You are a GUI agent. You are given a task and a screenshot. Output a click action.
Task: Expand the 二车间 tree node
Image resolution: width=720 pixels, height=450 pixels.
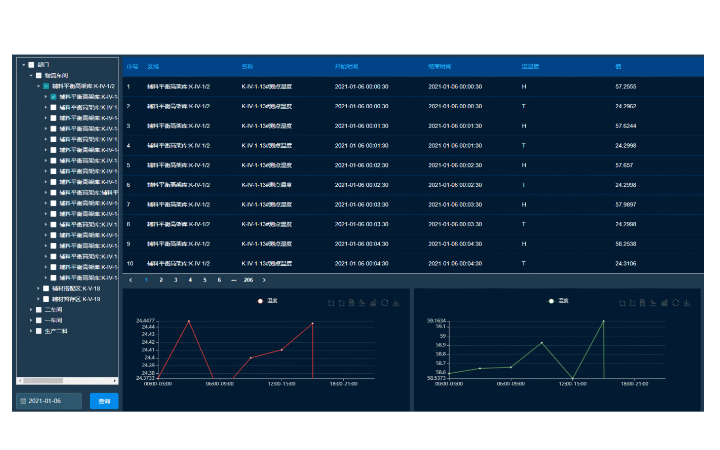point(31,310)
